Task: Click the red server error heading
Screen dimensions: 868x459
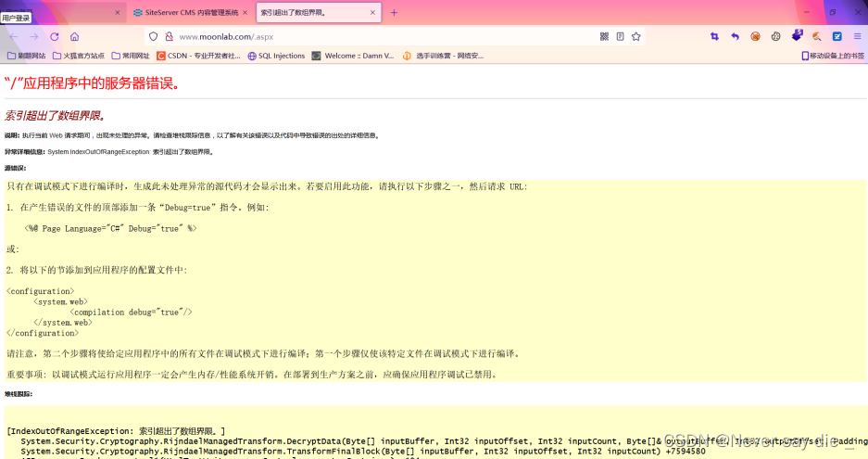Action: tap(92, 83)
